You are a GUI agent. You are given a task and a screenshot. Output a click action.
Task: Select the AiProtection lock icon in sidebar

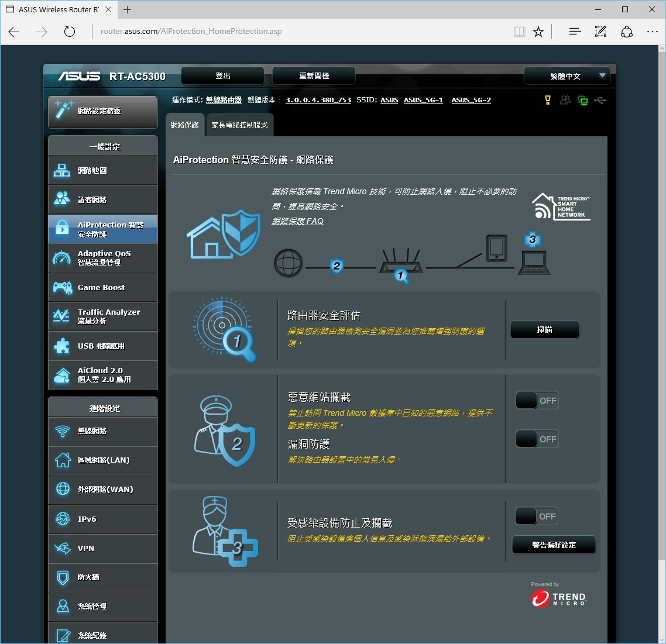tap(62, 228)
